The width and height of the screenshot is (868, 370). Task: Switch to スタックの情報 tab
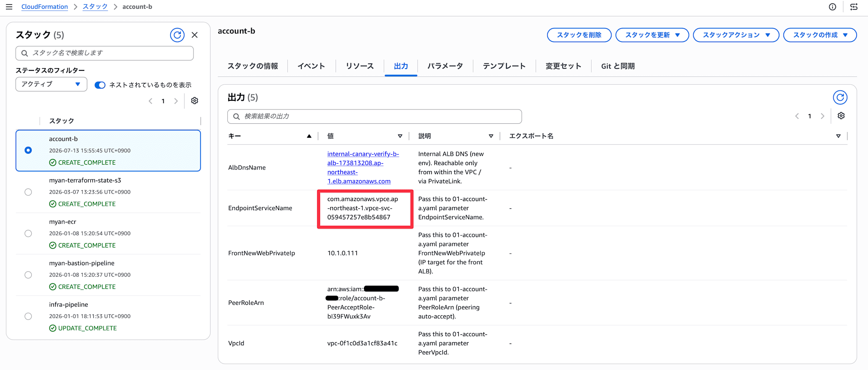(x=253, y=66)
